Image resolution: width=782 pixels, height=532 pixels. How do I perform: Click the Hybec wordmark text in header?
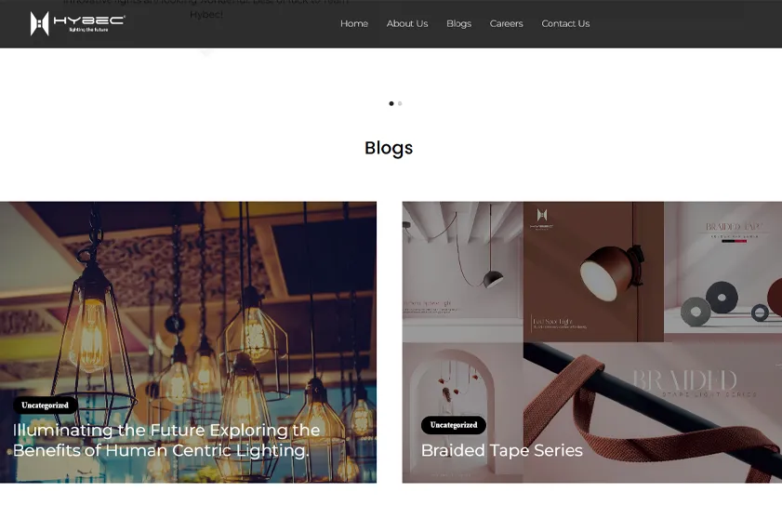point(89,23)
